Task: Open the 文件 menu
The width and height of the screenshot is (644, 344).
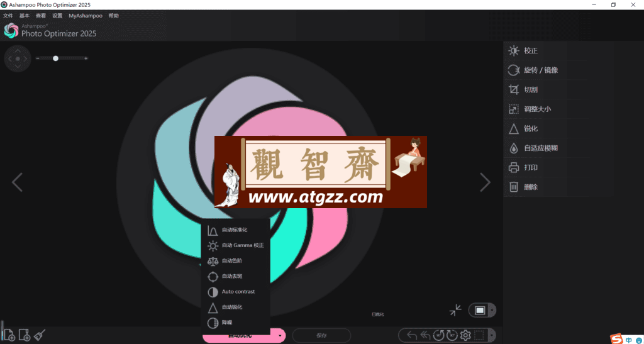Action: pos(8,16)
